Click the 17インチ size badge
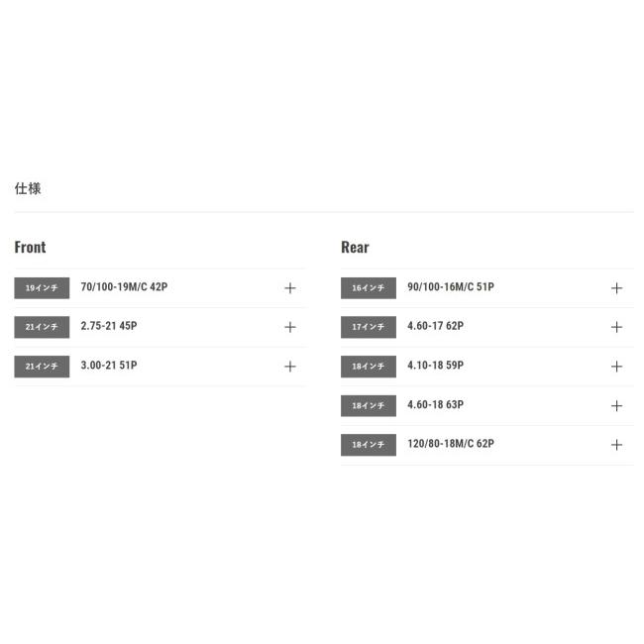The width and height of the screenshot is (644, 644). (369, 327)
